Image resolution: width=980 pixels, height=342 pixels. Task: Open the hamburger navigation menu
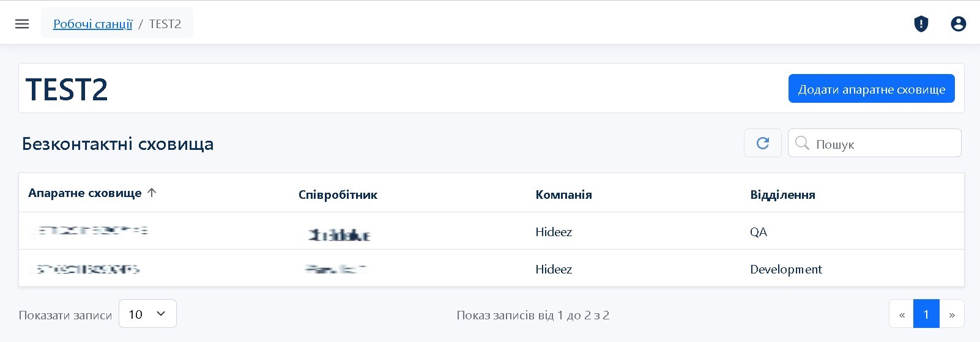pyautogui.click(x=22, y=24)
